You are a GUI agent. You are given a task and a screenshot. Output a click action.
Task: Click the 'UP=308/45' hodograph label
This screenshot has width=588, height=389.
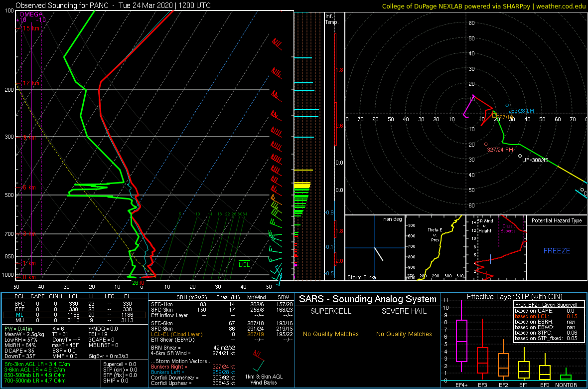[535, 160]
